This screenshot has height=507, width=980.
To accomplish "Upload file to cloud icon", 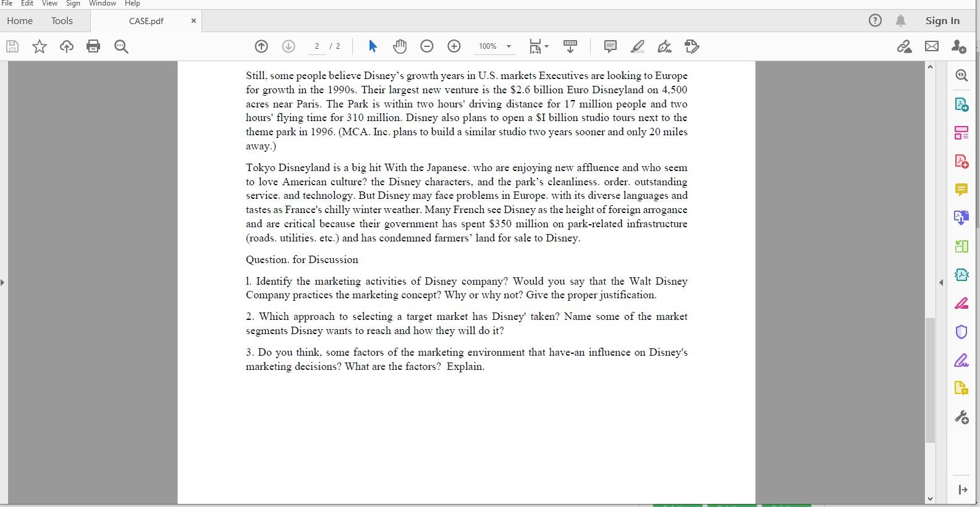I will click(x=66, y=46).
